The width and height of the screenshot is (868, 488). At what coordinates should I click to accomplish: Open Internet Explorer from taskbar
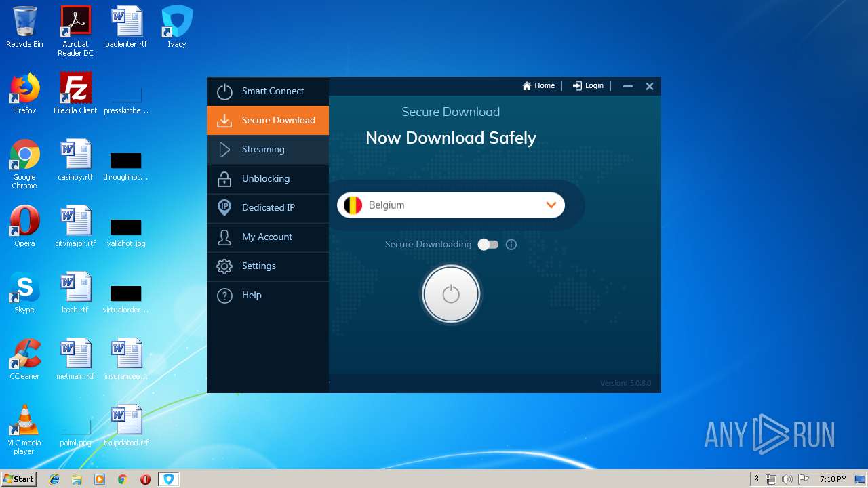coord(54,479)
